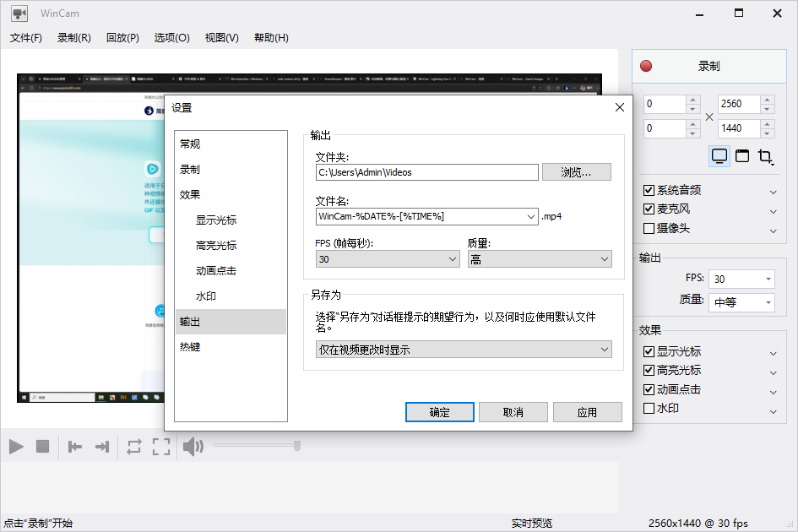
Task: Uncheck the 系统音频 checkbox
Action: click(x=649, y=190)
